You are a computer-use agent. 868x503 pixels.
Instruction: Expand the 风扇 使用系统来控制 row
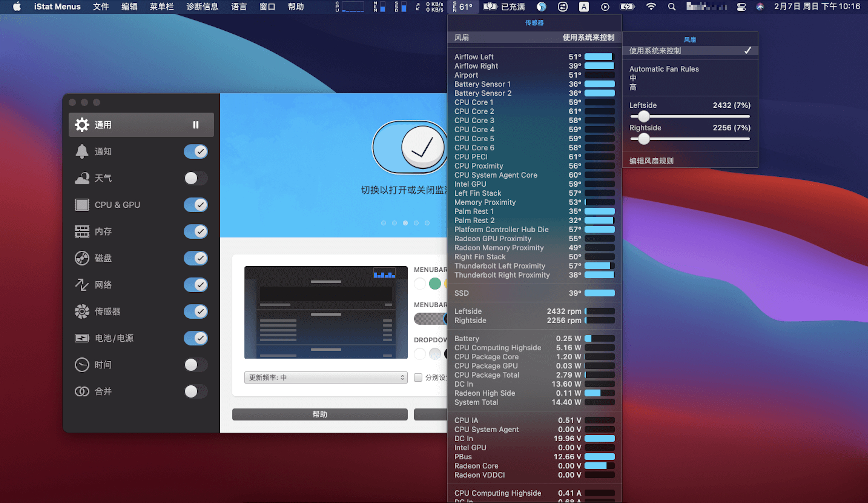coord(534,37)
